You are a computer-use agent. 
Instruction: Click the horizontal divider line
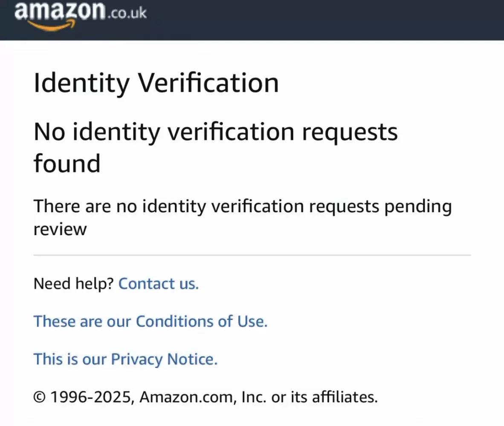point(252,255)
